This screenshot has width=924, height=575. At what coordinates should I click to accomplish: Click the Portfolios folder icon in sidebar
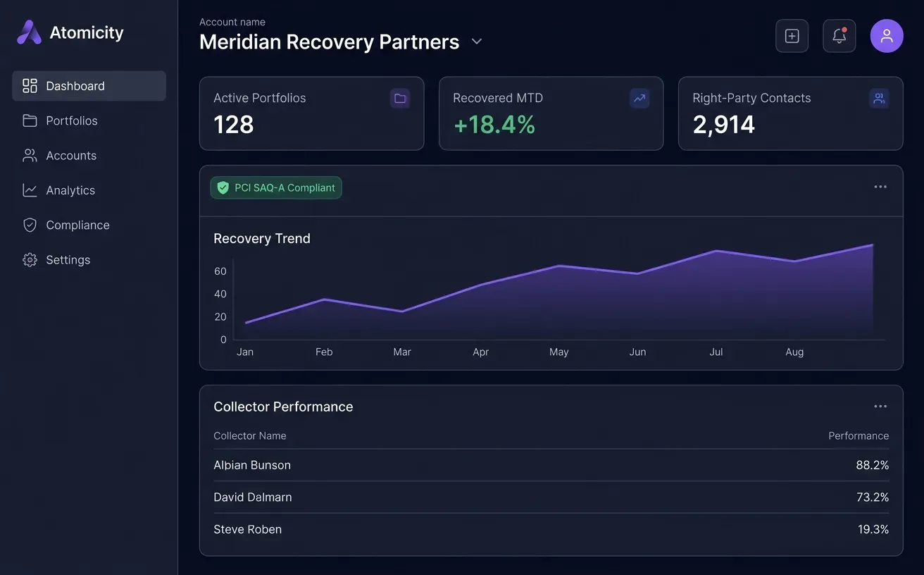pyautogui.click(x=30, y=120)
